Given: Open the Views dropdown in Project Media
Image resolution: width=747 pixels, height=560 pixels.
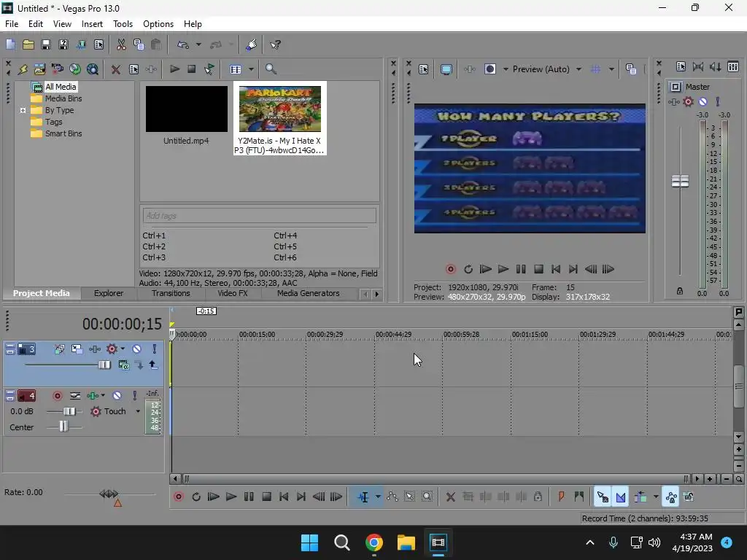Looking at the screenshot, I should pos(251,69).
